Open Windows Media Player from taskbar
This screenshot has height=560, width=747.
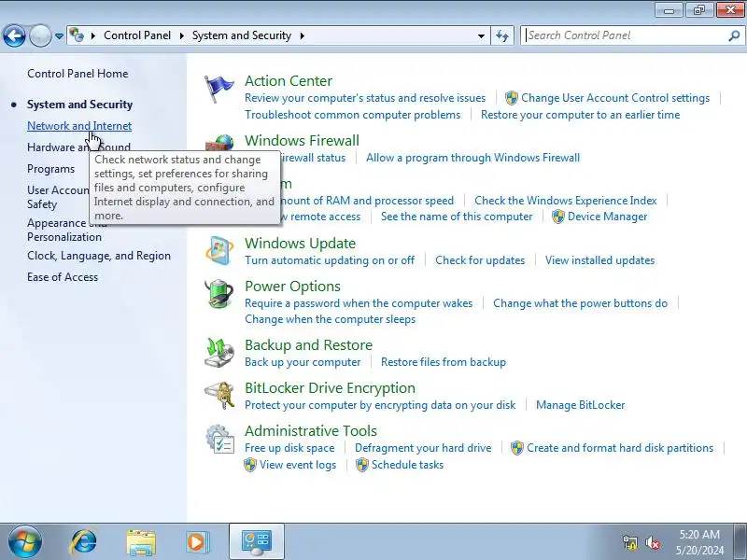(197, 542)
